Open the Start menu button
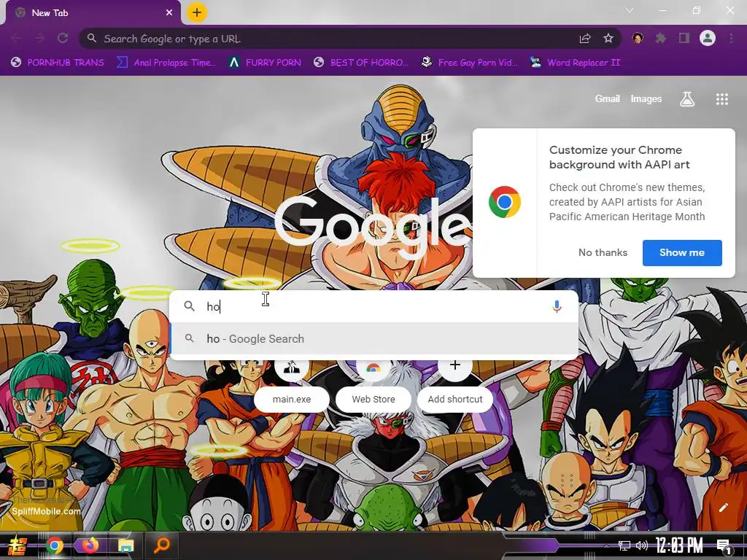 pos(18,545)
